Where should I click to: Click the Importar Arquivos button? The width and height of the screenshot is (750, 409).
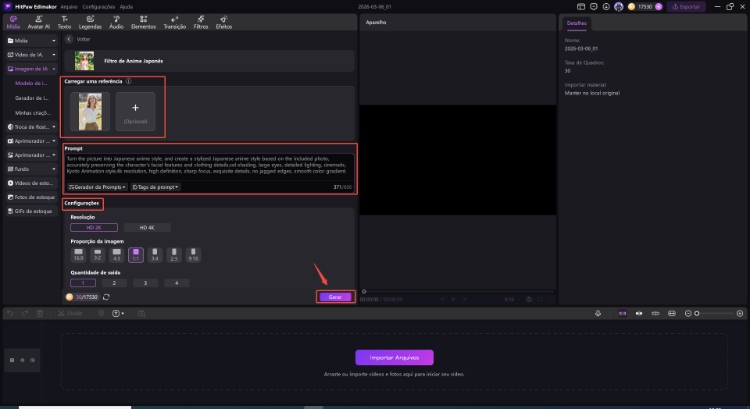[394, 357]
